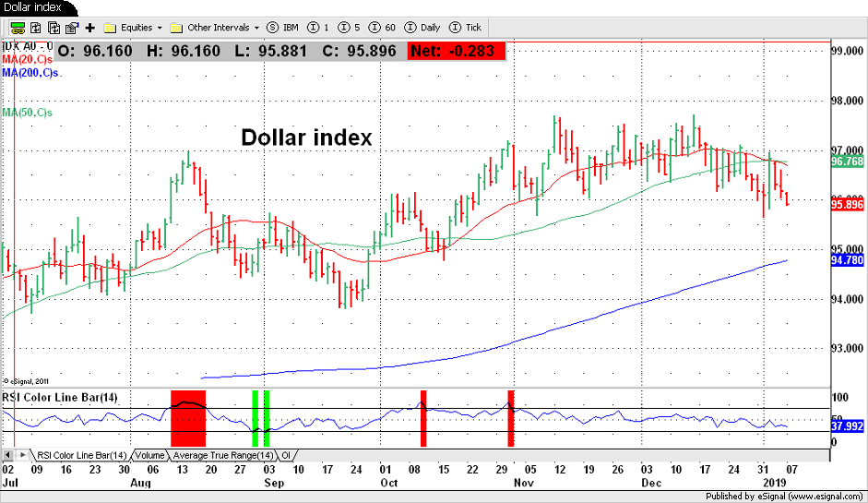Click the red RSI band near Oct 08

click(x=423, y=418)
